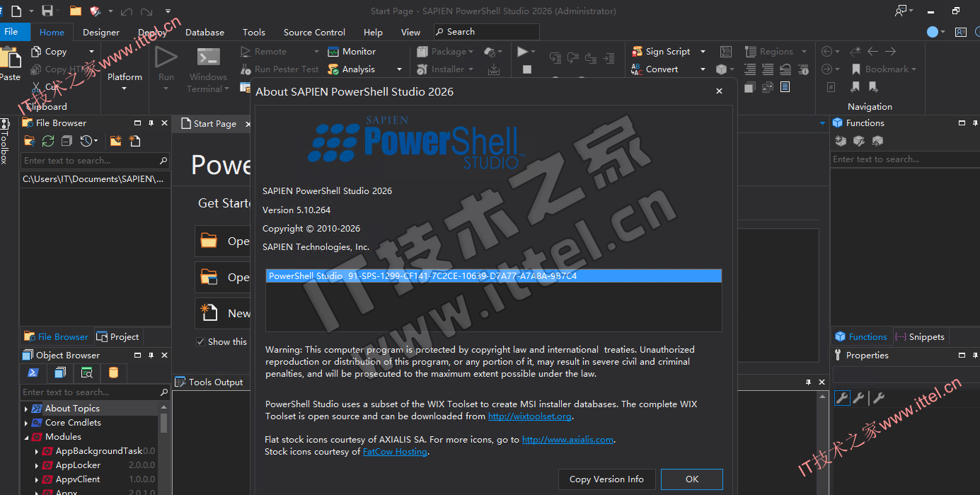This screenshot has height=495, width=980.
Task: Click the Refresh icon in File Browser
Action: (47, 141)
